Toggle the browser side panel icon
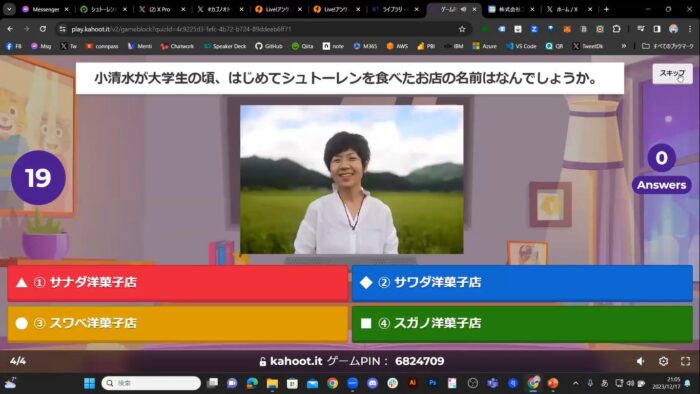Screen dimensions: 700x394 tap(657, 29)
